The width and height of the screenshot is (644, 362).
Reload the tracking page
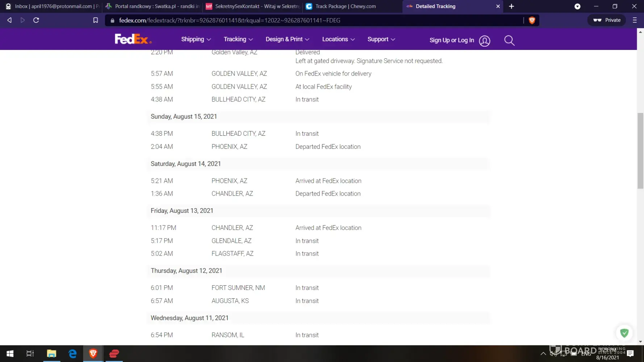tap(36, 20)
